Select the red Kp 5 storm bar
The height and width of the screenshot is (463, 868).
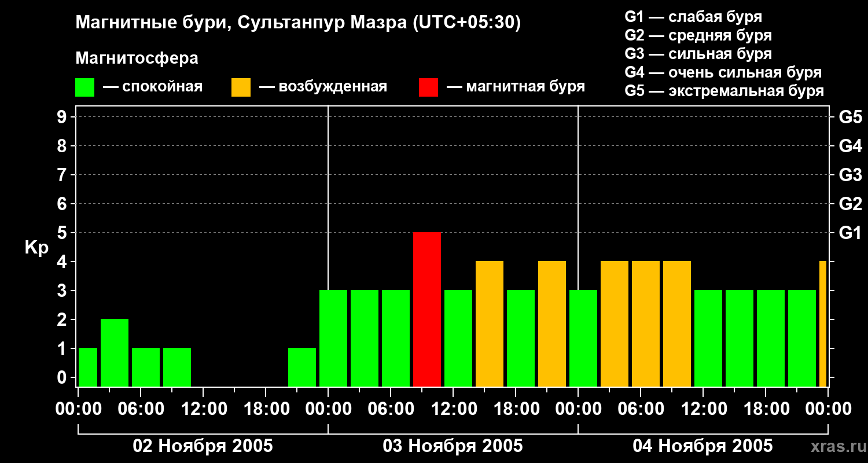tap(427, 310)
